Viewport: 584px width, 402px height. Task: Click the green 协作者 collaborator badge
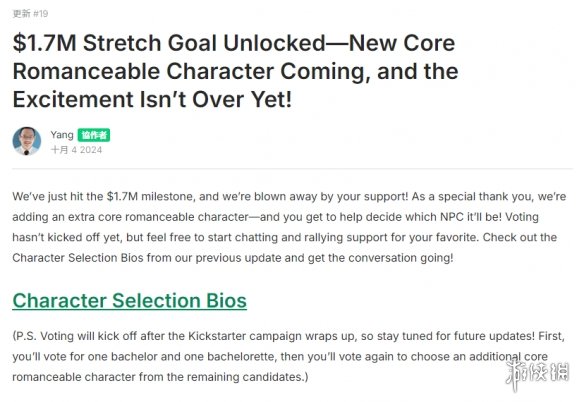tap(94, 135)
